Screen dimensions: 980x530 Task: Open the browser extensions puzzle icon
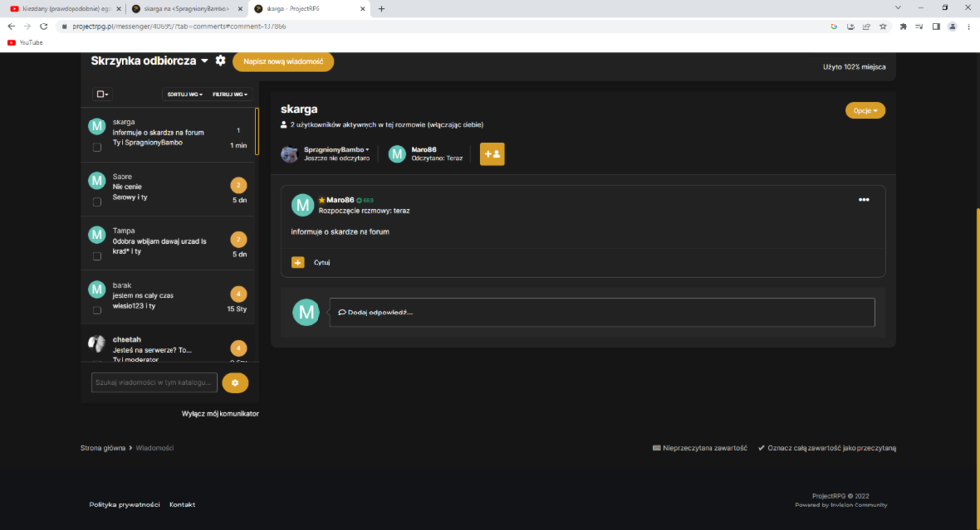[903, 26]
